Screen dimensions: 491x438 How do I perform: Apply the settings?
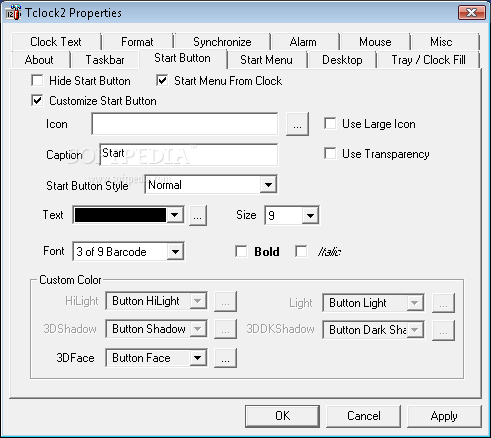pyautogui.click(x=444, y=416)
